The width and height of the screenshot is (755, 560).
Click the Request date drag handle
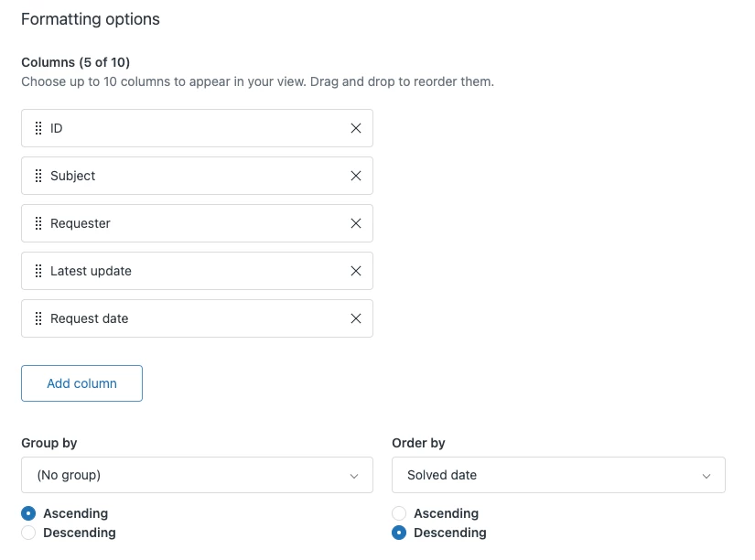[x=38, y=318]
